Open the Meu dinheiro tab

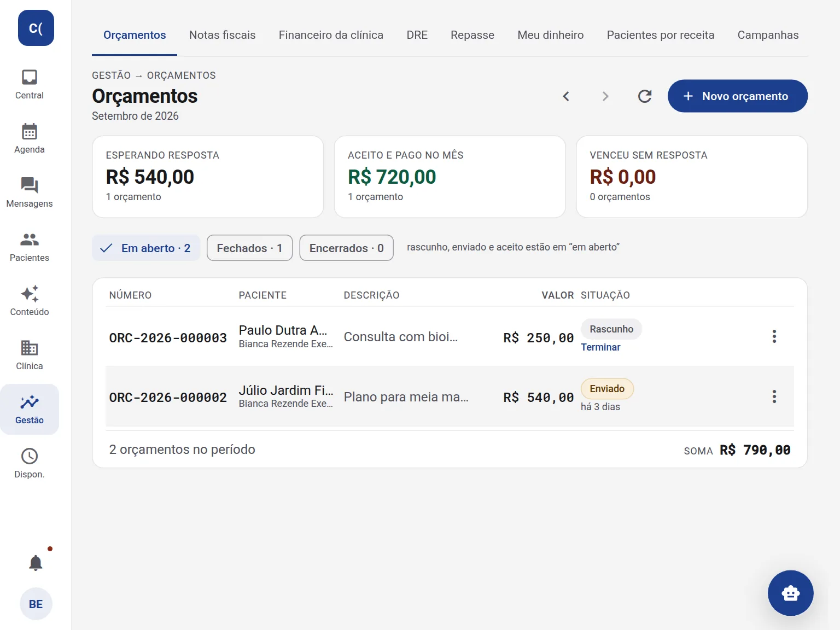click(551, 35)
